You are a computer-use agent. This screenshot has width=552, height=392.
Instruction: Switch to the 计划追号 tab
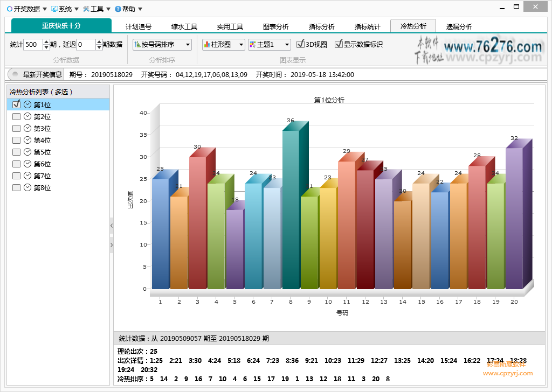tap(139, 26)
